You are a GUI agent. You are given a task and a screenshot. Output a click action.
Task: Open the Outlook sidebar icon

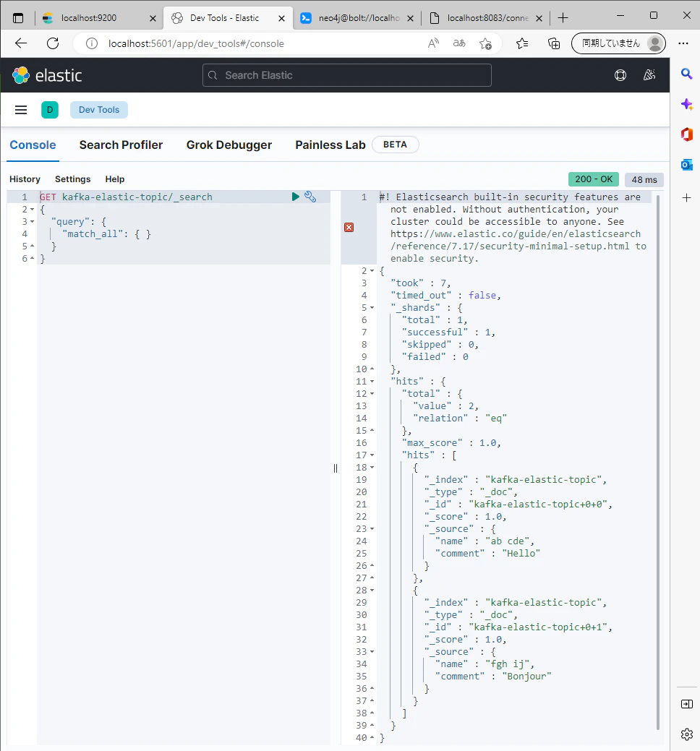tap(686, 165)
